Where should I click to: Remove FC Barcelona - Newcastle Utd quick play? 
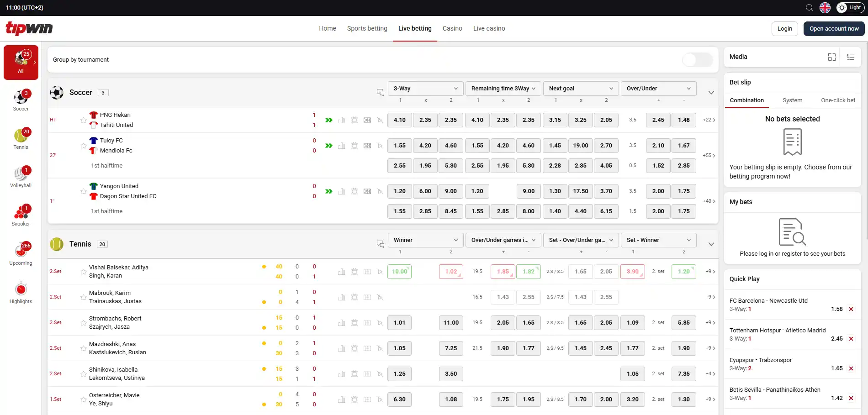[851, 309]
